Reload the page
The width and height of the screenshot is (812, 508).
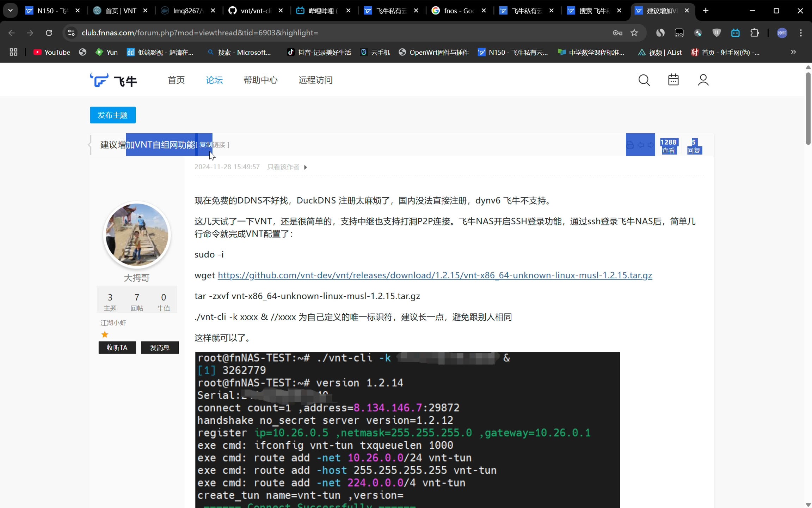pyautogui.click(x=49, y=33)
